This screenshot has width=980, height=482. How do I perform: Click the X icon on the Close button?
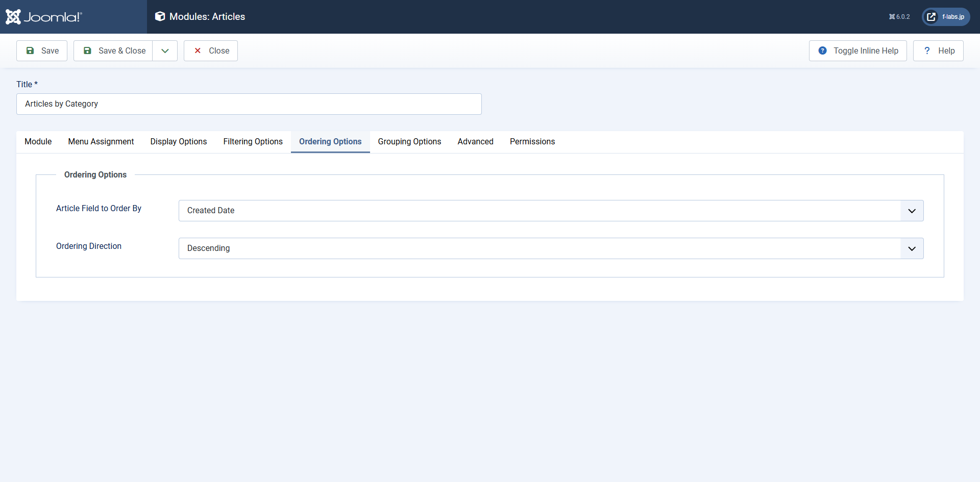[198, 50]
